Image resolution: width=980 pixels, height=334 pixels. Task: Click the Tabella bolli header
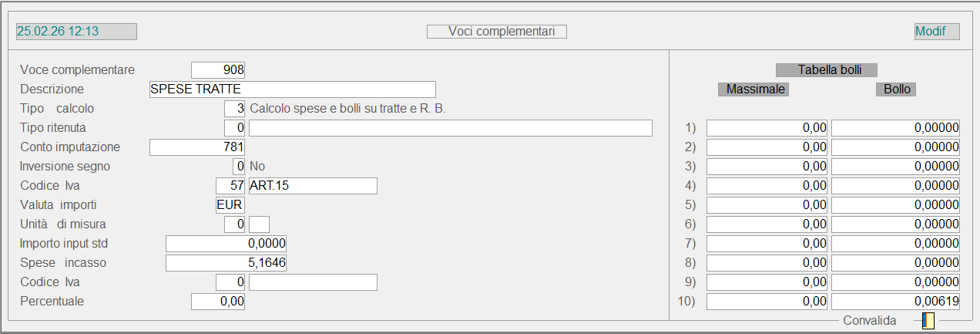point(826,70)
